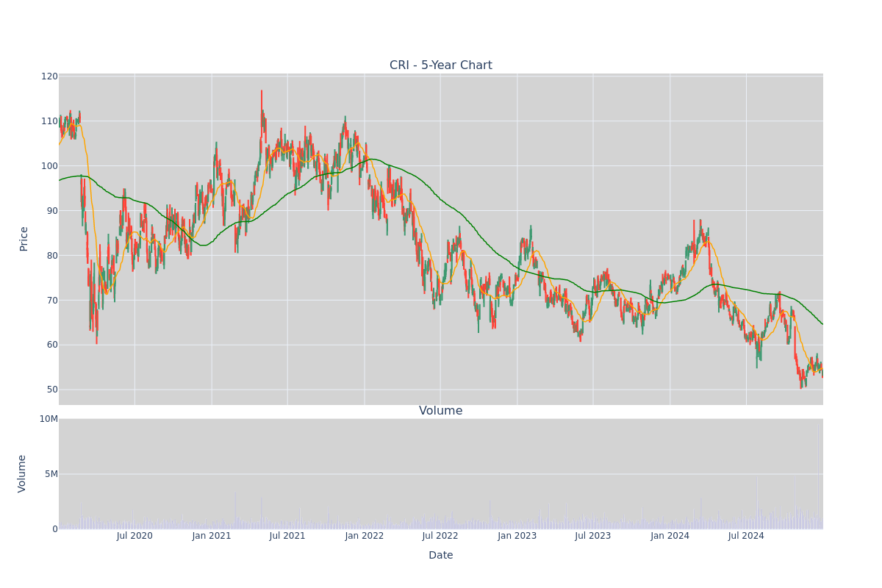Image resolution: width=882 pixels, height=588 pixels.
Task: Click the 110 price axis tick
Action: pyautogui.click(x=49, y=121)
